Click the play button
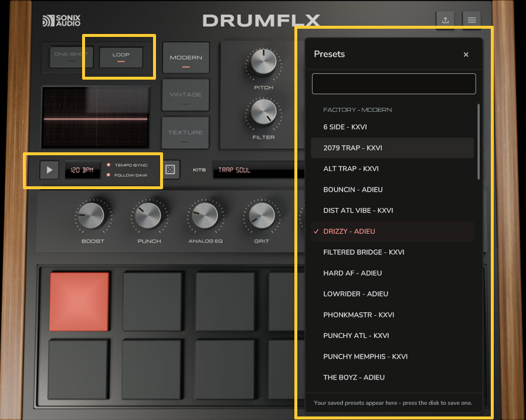The height and width of the screenshot is (420, 526). [x=49, y=170]
